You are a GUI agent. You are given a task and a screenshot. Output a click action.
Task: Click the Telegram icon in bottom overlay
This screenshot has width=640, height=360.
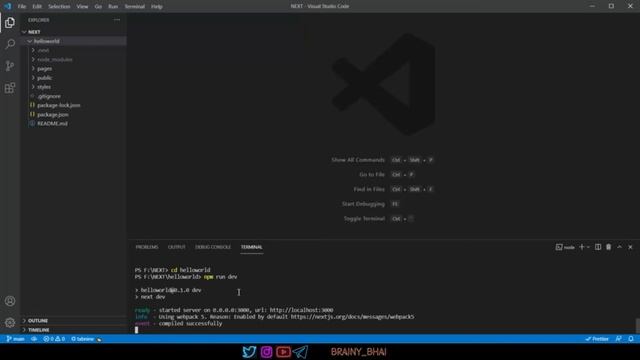pos(300,351)
